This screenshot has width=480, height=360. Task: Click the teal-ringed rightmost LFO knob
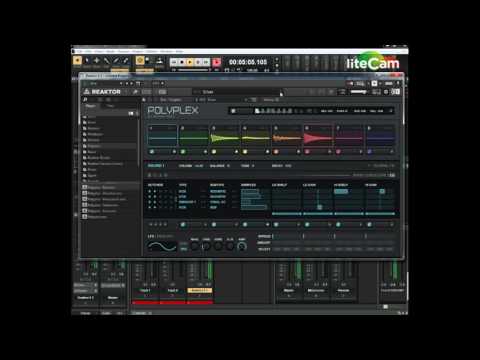(x=242, y=247)
